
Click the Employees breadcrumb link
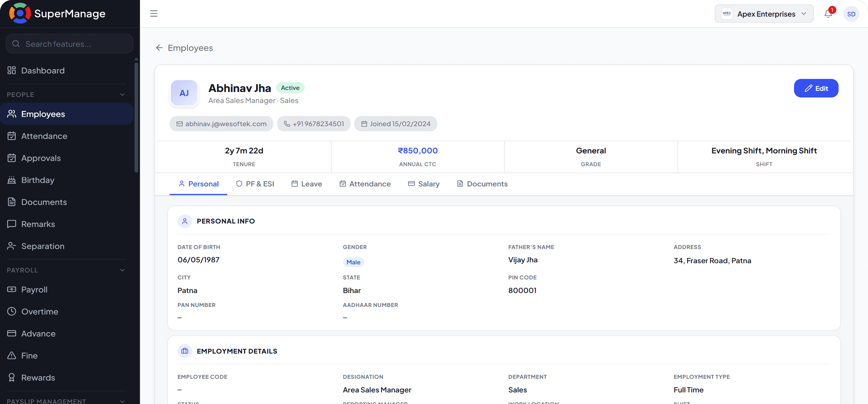[190, 48]
